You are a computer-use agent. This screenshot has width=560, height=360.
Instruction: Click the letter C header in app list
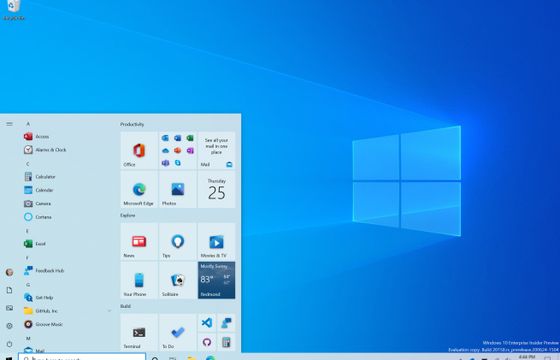(28, 164)
